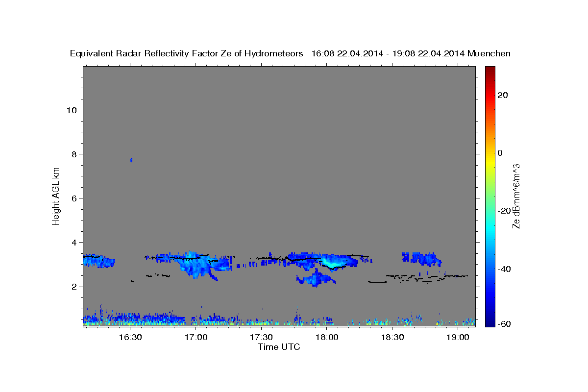Click the '16:30' time tick label
The width and height of the screenshot is (588, 392).
coord(131,337)
